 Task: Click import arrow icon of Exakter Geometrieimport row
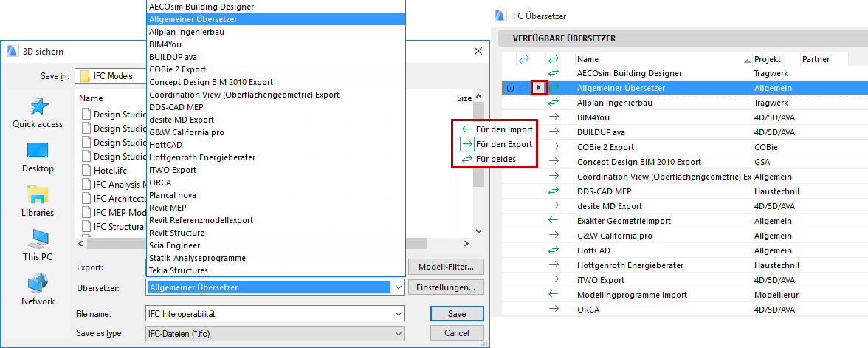[x=553, y=220]
